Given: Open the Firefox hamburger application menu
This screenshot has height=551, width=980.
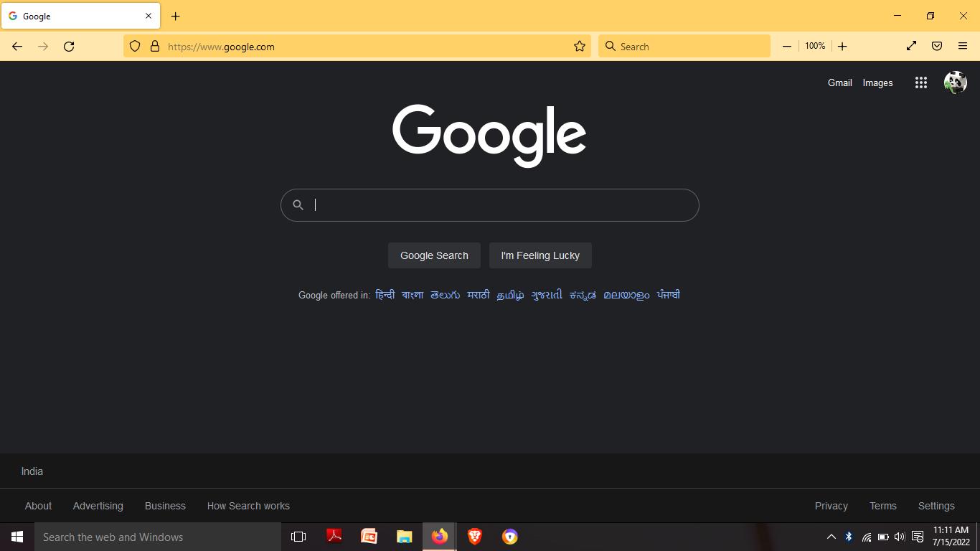Looking at the screenshot, I should (x=963, y=46).
